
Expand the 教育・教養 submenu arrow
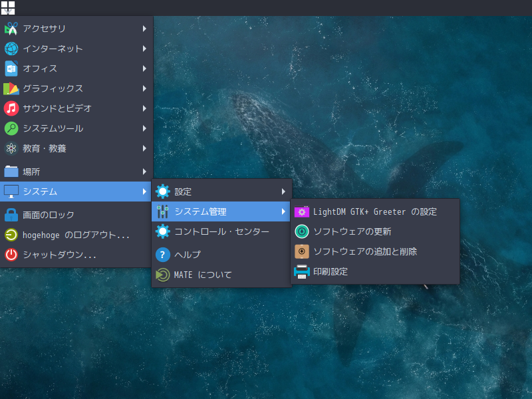[x=144, y=148]
